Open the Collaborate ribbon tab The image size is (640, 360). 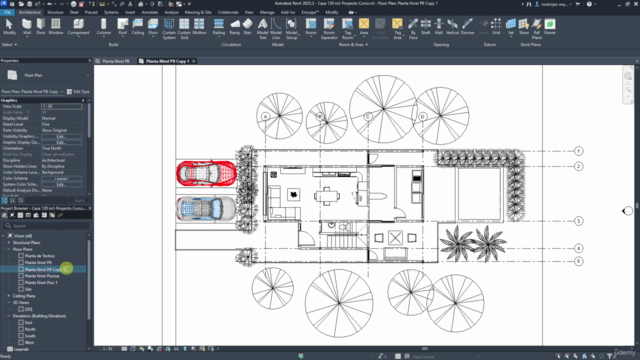[228, 12]
